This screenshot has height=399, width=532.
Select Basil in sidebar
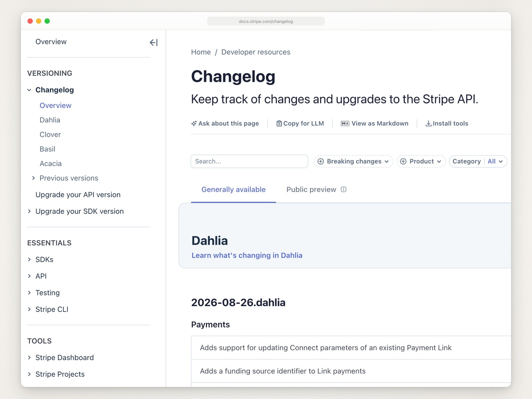click(48, 149)
